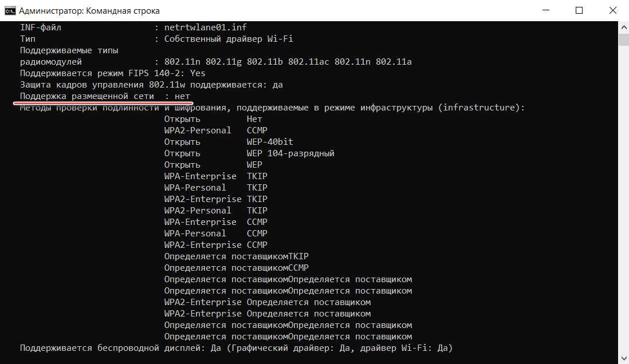The height and width of the screenshot is (364, 629).
Task: Click the scrollbar up arrow
Action: click(x=623, y=27)
